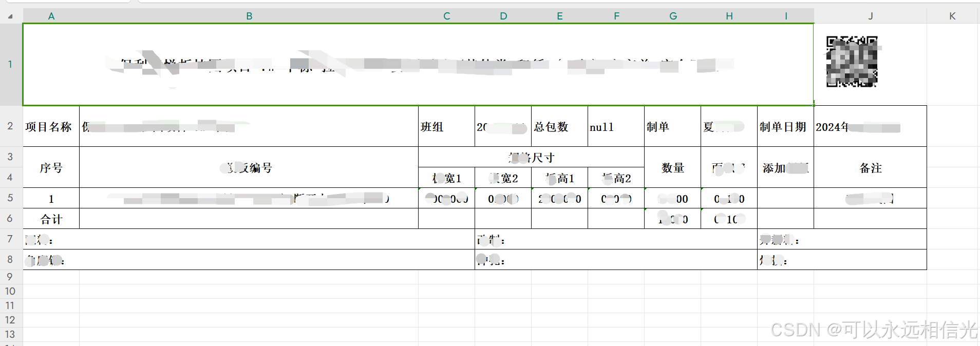Select row 10 header

point(10,291)
